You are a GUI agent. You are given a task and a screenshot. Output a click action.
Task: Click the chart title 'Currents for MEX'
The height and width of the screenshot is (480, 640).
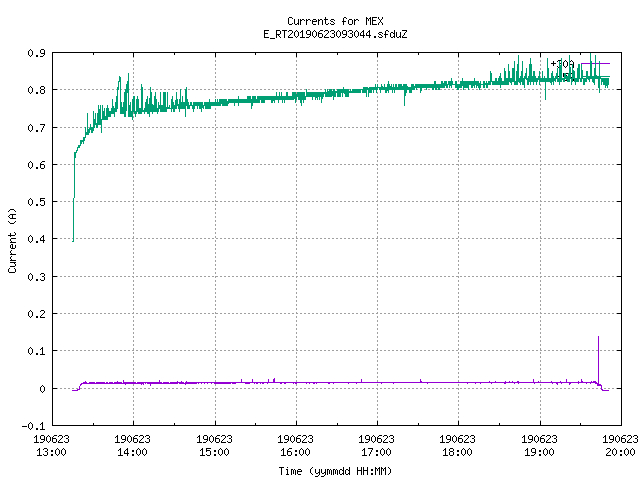(x=335, y=21)
